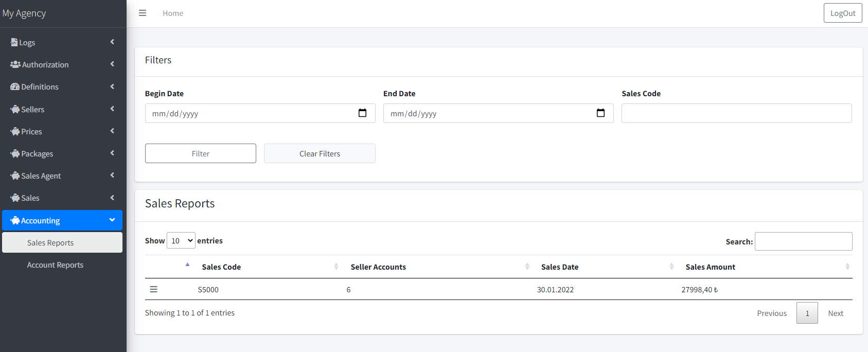Collapse the Accounting menu chevron
Viewport: 868px width, 352px height.
112,220
